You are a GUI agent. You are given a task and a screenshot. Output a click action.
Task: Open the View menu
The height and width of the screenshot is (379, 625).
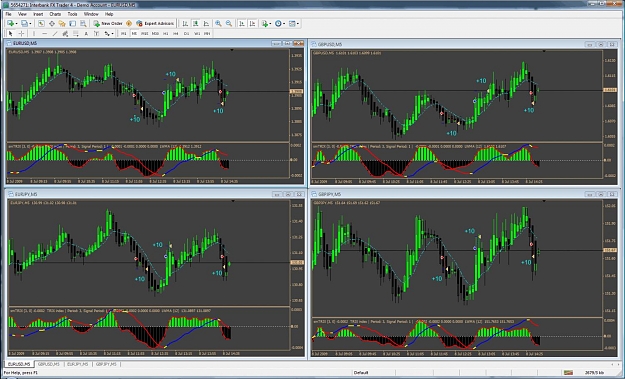[22, 14]
